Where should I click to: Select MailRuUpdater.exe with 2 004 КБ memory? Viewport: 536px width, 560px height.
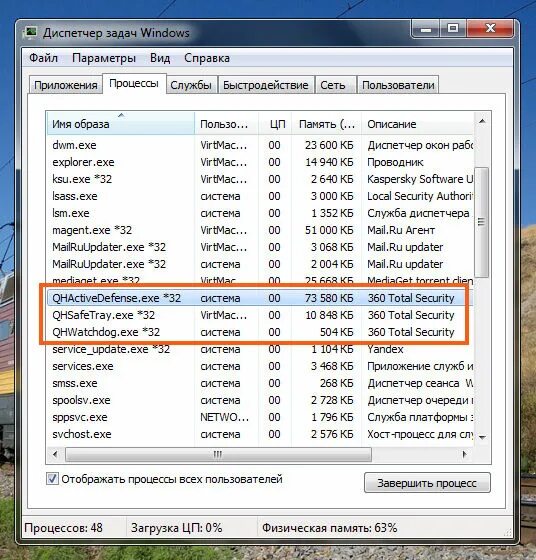pos(260,264)
